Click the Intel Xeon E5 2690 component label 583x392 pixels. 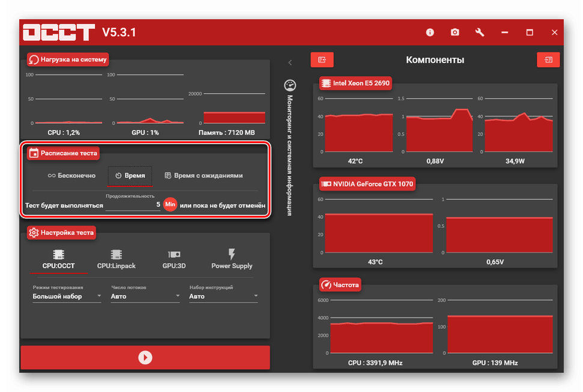click(x=356, y=83)
